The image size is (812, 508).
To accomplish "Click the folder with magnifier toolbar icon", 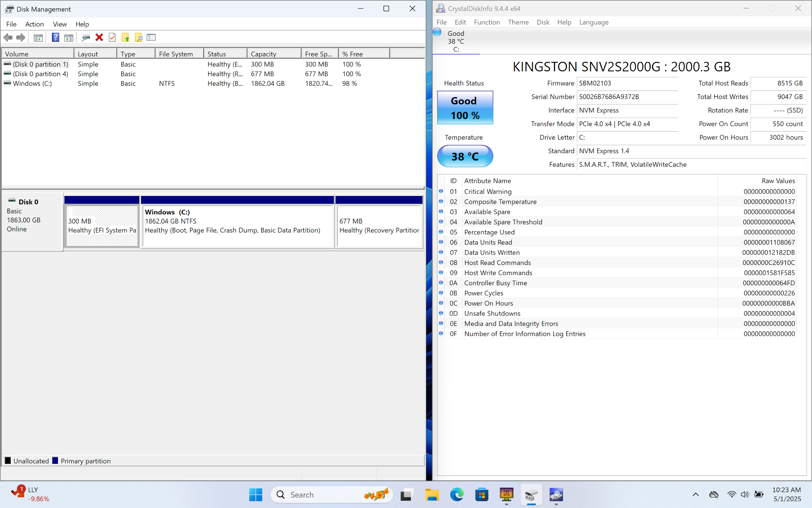I will [138, 37].
